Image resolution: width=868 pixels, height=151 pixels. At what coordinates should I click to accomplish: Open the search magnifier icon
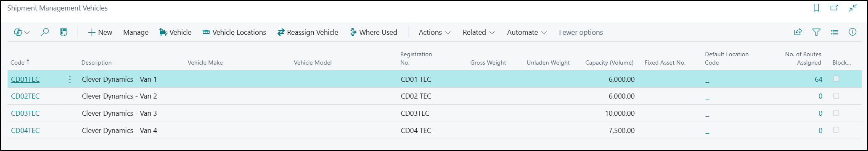coord(45,32)
